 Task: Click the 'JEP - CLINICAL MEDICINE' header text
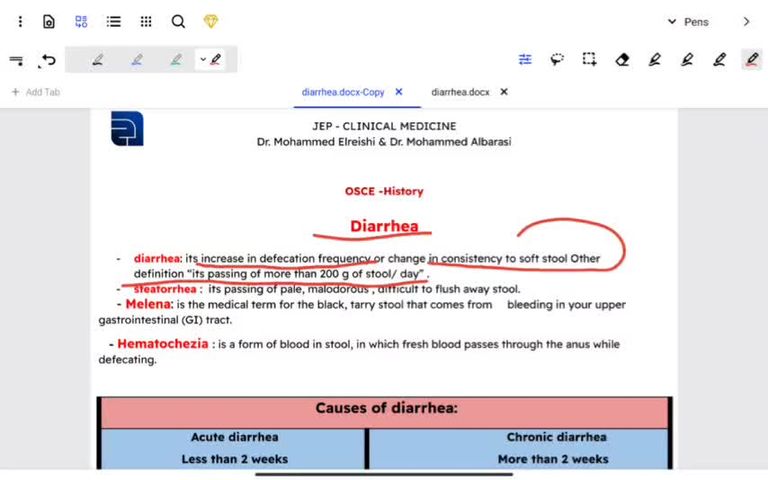pos(384,126)
